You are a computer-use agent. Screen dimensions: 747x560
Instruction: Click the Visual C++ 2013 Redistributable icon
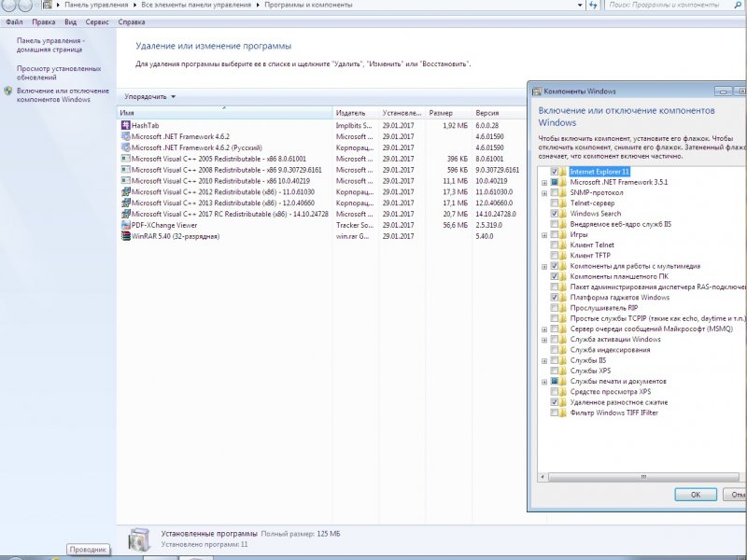pyautogui.click(x=126, y=203)
